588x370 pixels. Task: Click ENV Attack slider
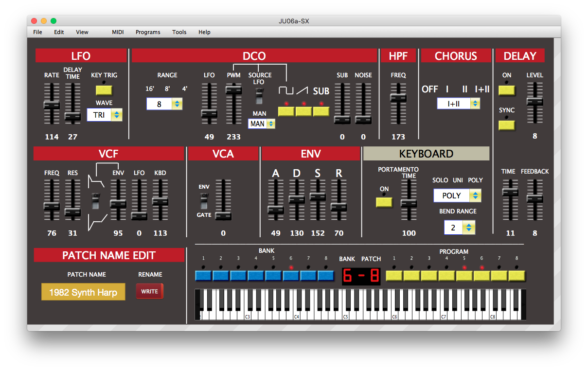[276, 200]
